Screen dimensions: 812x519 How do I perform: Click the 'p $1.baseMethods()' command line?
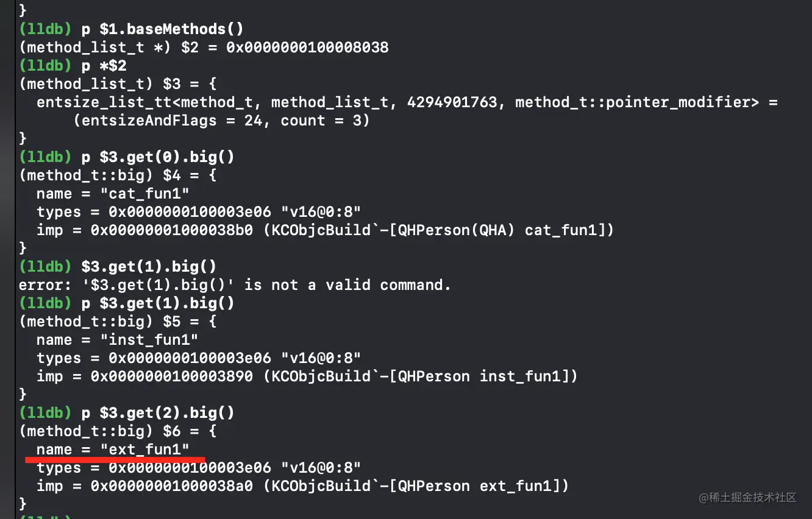pyautogui.click(x=126, y=29)
